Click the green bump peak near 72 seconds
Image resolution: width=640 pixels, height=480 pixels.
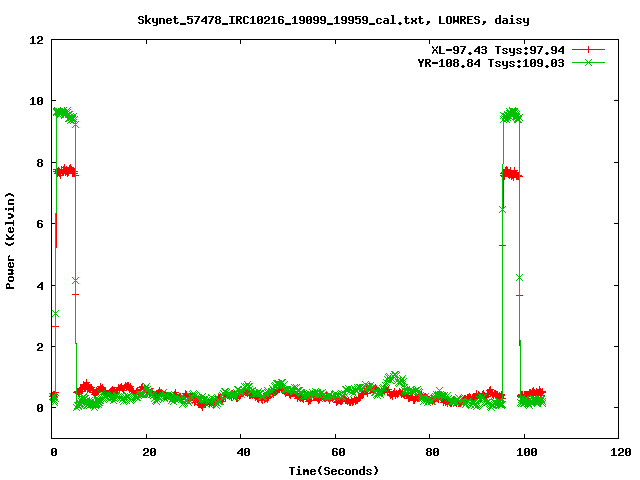(x=394, y=377)
